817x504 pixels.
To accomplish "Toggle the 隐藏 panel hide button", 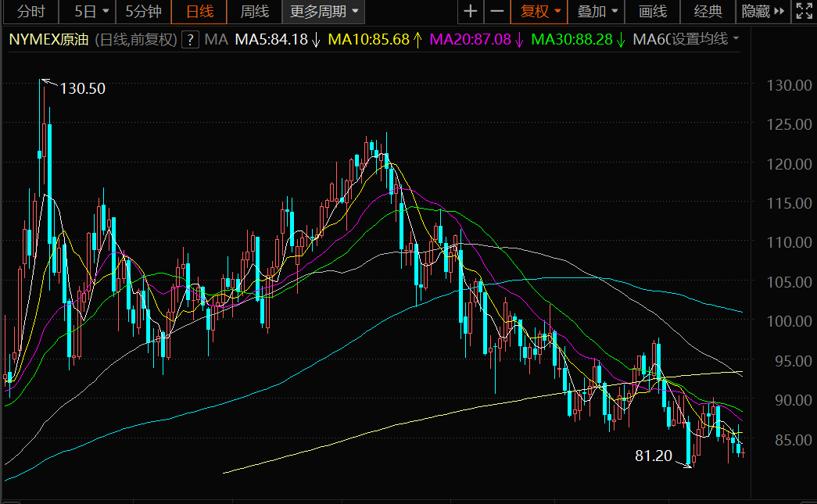I will click(761, 12).
